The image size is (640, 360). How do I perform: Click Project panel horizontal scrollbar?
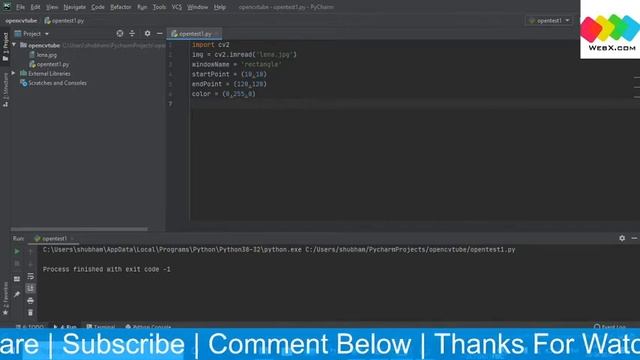pos(79,229)
